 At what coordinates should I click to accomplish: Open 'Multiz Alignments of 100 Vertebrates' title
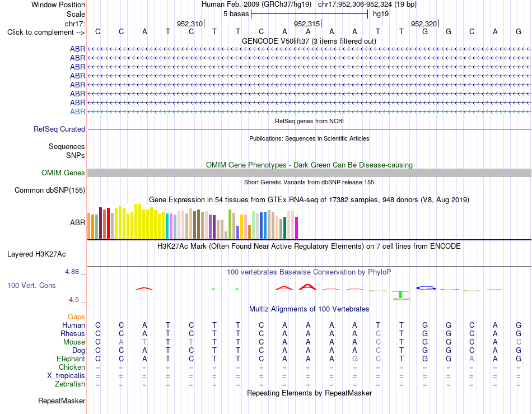pos(309,309)
